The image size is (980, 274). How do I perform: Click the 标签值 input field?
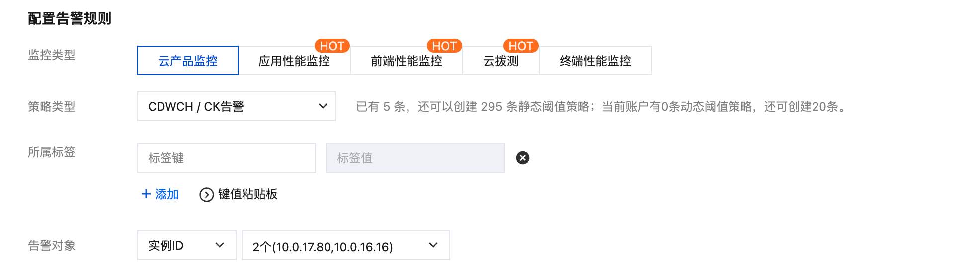pos(415,158)
